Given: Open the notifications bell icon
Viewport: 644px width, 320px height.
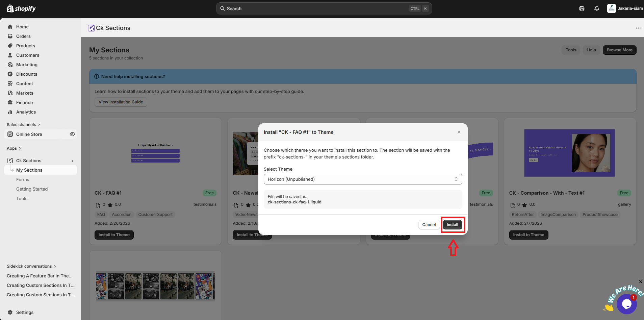Looking at the screenshot, I should (x=596, y=8).
